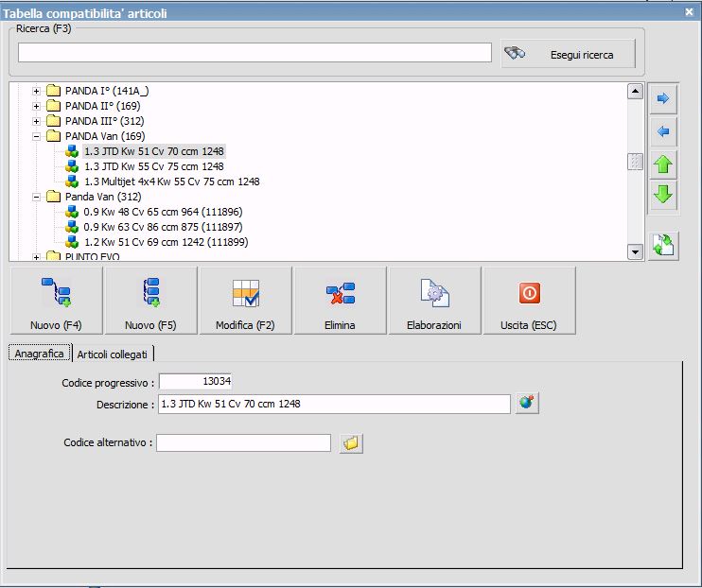Image resolution: width=702 pixels, height=588 pixels.
Task: Click the icon of 0.9 Kw 48 item
Action: (72, 212)
